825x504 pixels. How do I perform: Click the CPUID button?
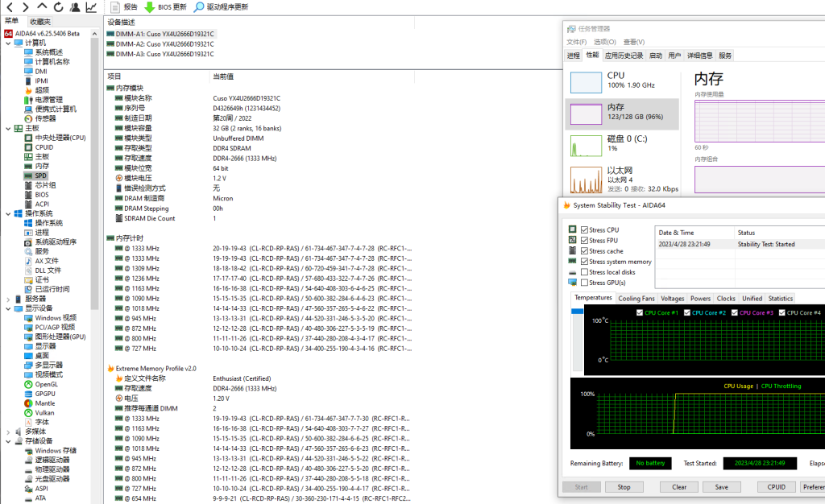(x=776, y=487)
